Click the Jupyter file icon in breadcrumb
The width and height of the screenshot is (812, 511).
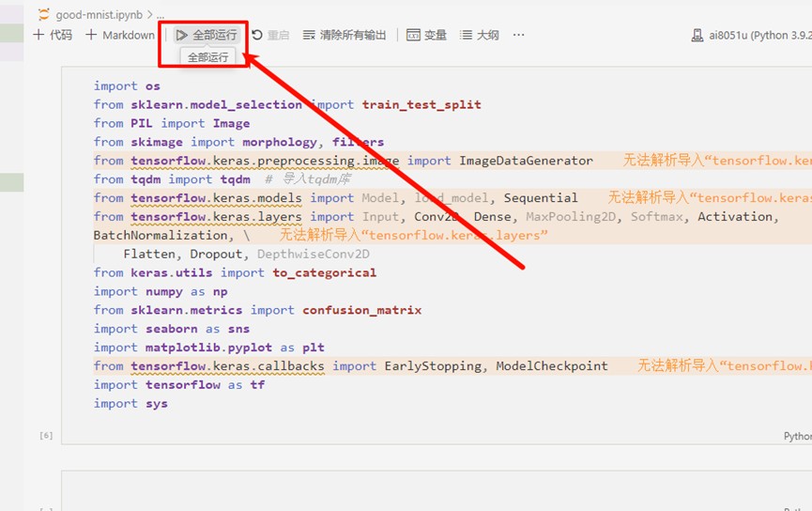[x=44, y=14]
